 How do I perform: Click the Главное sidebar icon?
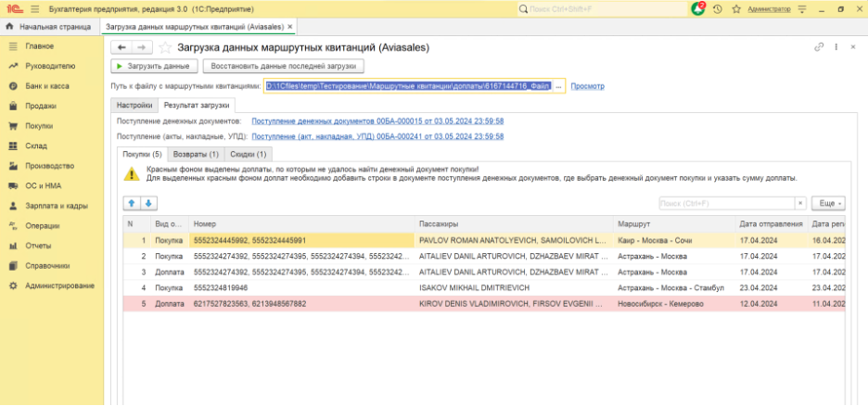tap(13, 46)
